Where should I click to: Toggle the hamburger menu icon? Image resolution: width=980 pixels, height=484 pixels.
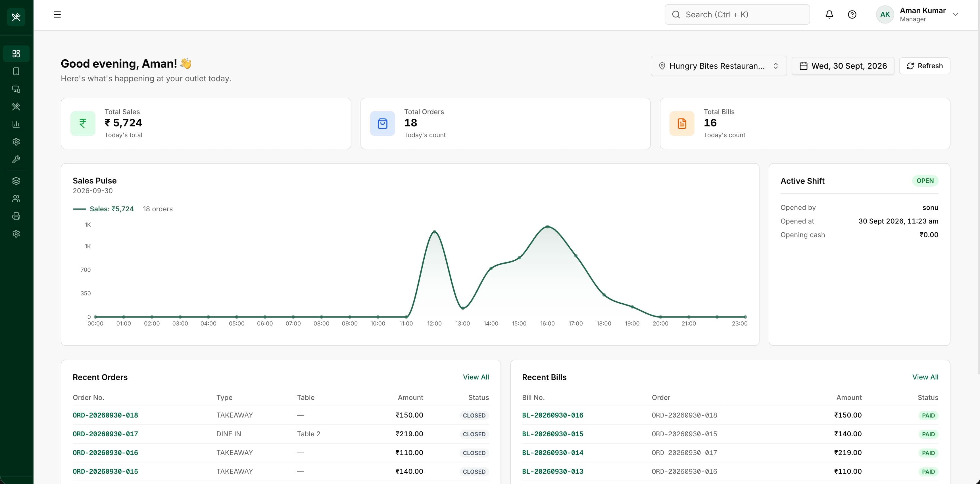57,14
